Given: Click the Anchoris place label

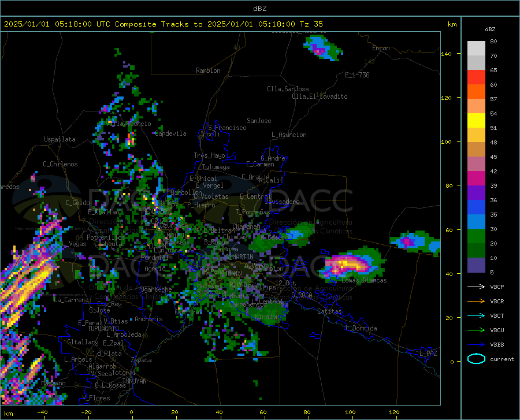Looking at the screenshot, I should pos(148,319).
